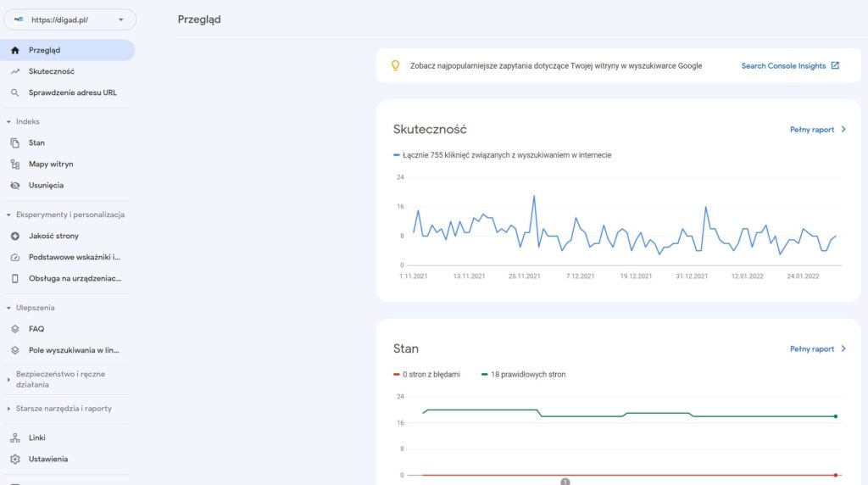The image size is (868, 485).
Task: Open Pełny raport for Stan card
Action: point(811,348)
